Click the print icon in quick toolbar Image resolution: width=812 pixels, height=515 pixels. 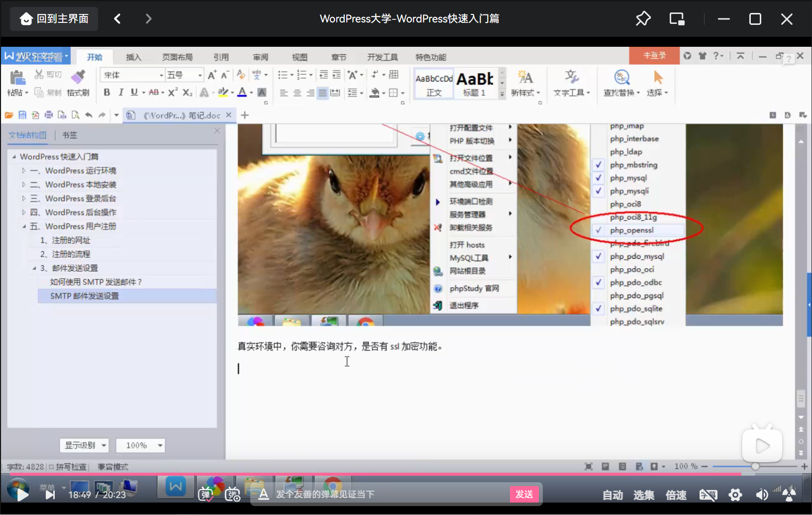click(49, 115)
